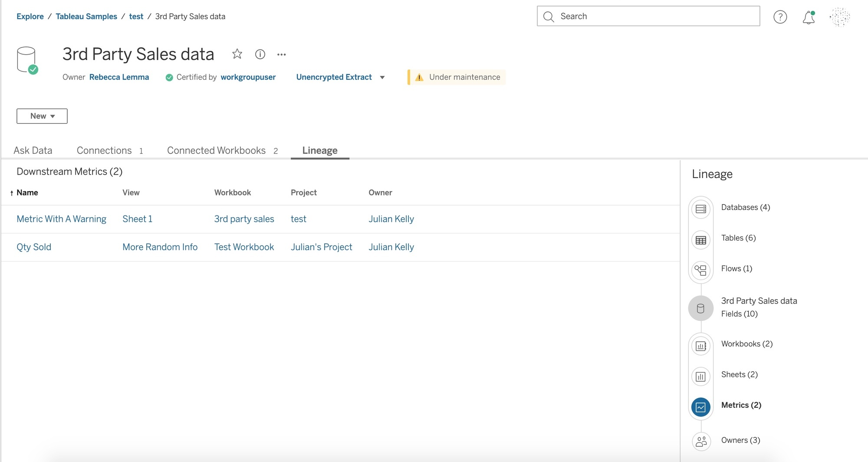868x462 pixels.
Task: Open the more actions ellipsis menu
Action: pyautogui.click(x=282, y=55)
